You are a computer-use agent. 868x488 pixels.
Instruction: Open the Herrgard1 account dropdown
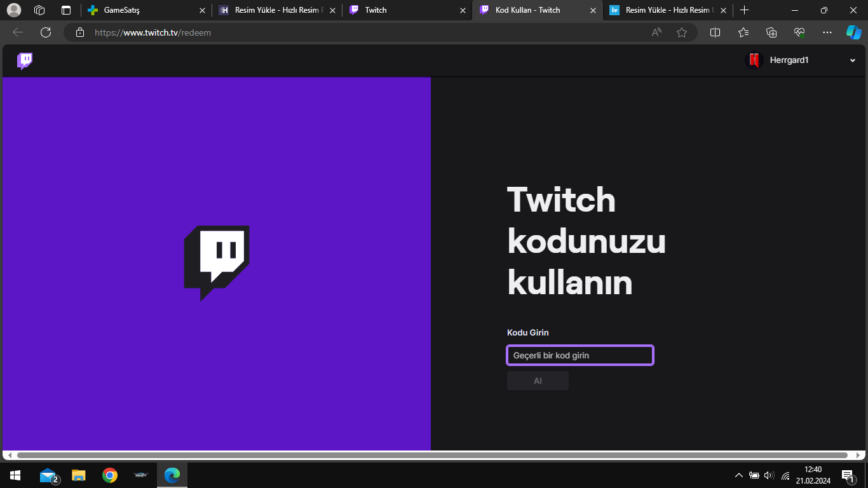pos(852,60)
